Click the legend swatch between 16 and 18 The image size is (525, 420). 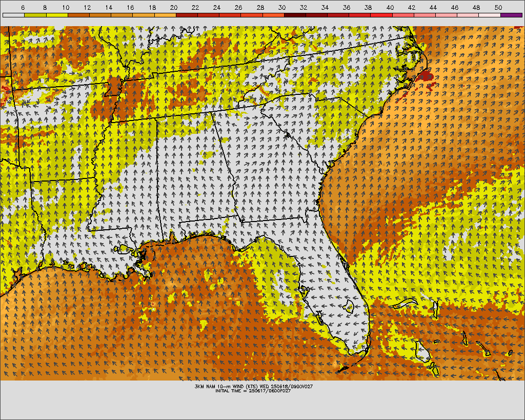point(144,15)
